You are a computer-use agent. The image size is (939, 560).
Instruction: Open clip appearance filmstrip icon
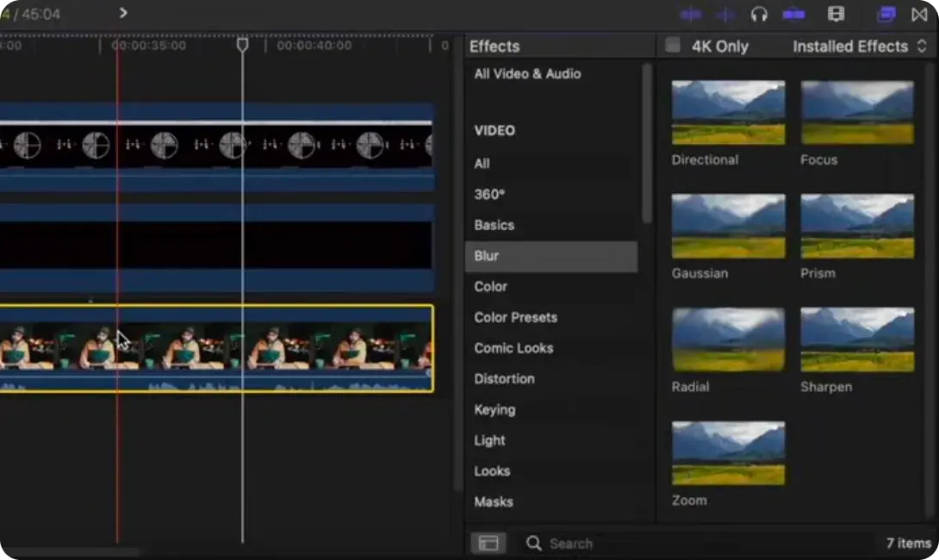(x=836, y=14)
